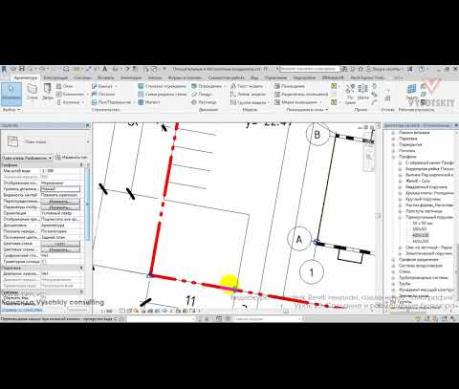Screen dimensions: 459x389
Task: Expand first tree node in Project Browser
Action: pyautogui.click(x=393, y=132)
